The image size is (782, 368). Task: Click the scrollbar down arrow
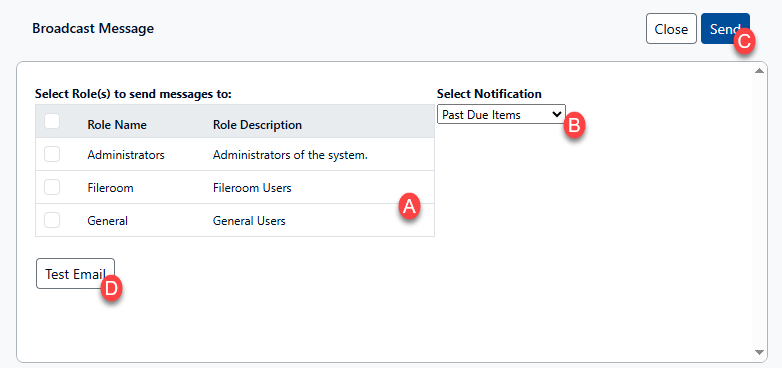(759, 352)
